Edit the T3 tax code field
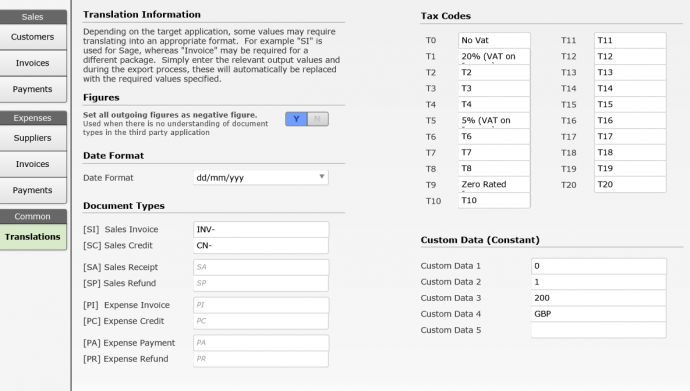 pyautogui.click(x=494, y=88)
